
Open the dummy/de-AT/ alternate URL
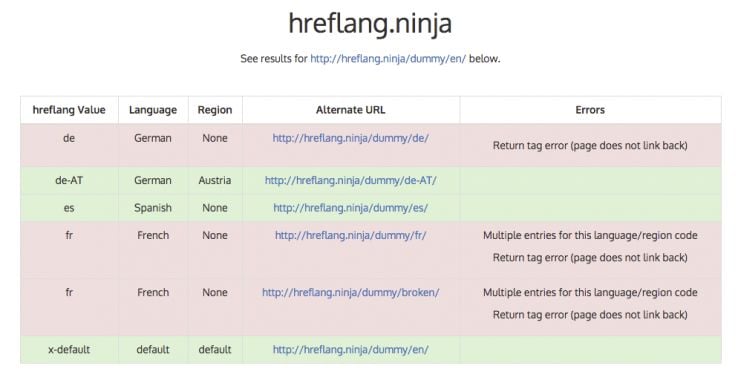(351, 180)
